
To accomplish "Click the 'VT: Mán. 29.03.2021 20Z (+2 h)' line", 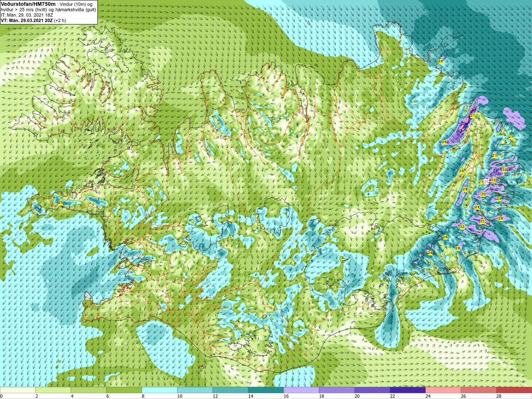I will pyautogui.click(x=33, y=20).
